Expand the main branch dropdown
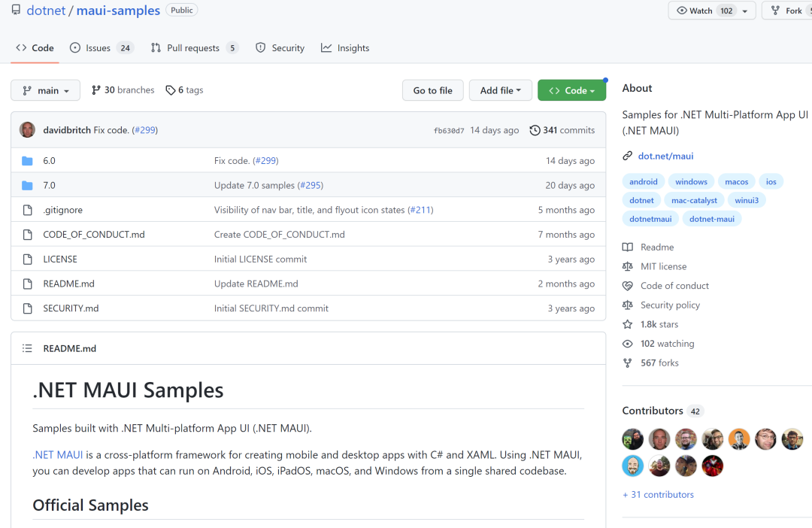Viewport: 812px width, 528px height. [x=46, y=90]
